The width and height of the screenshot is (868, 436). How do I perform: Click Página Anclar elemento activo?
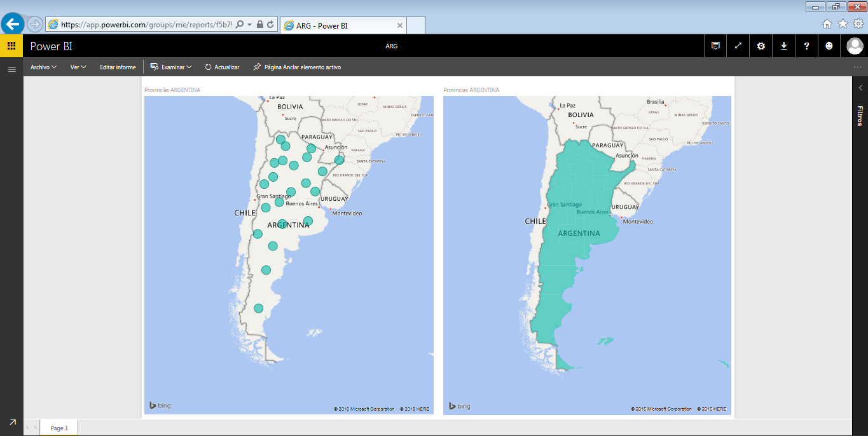coord(297,67)
